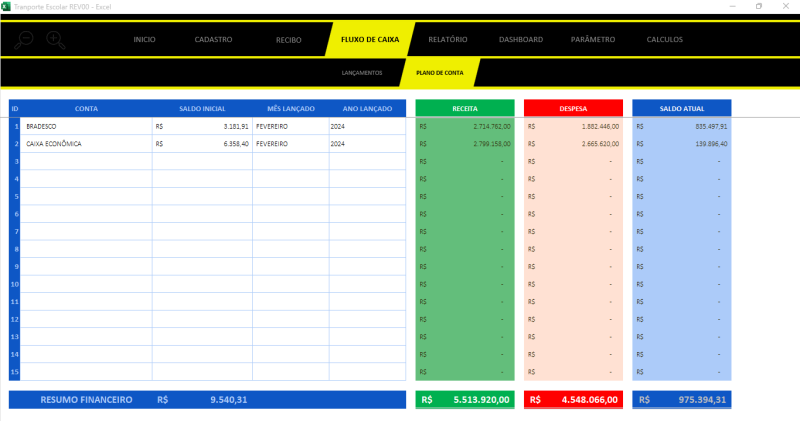This screenshot has width=800, height=421.
Task: Open the RELATÓRIO tab
Action: pyautogui.click(x=447, y=40)
